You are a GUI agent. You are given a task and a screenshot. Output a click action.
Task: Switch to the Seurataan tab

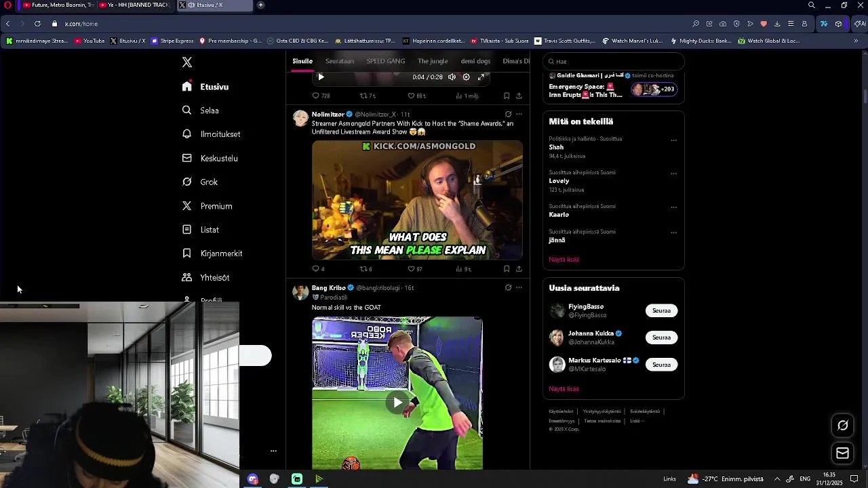[340, 61]
